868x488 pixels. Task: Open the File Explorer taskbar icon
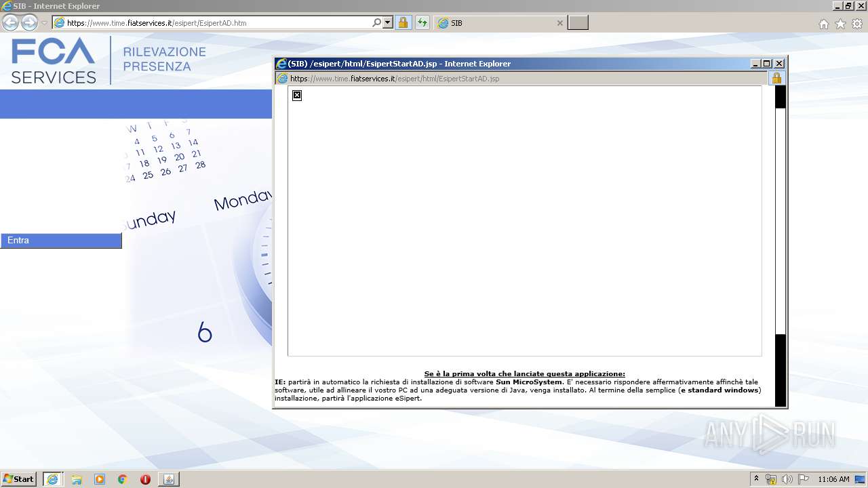pos(77,479)
